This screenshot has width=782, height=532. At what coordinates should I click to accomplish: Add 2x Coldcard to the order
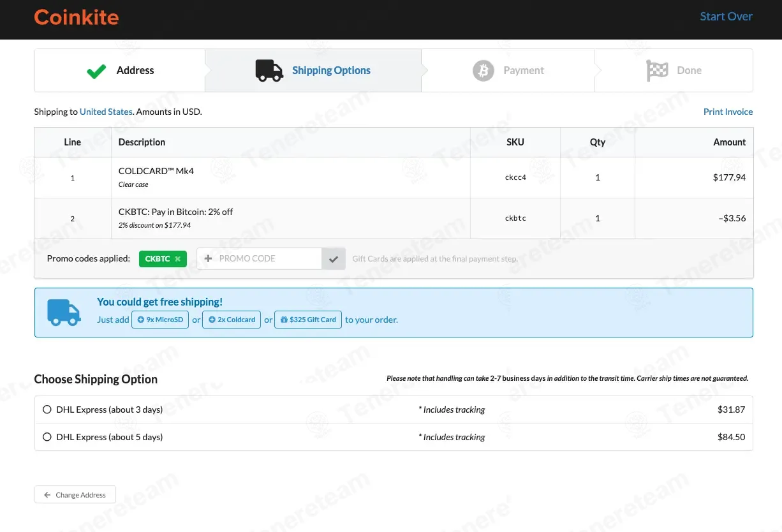click(232, 320)
